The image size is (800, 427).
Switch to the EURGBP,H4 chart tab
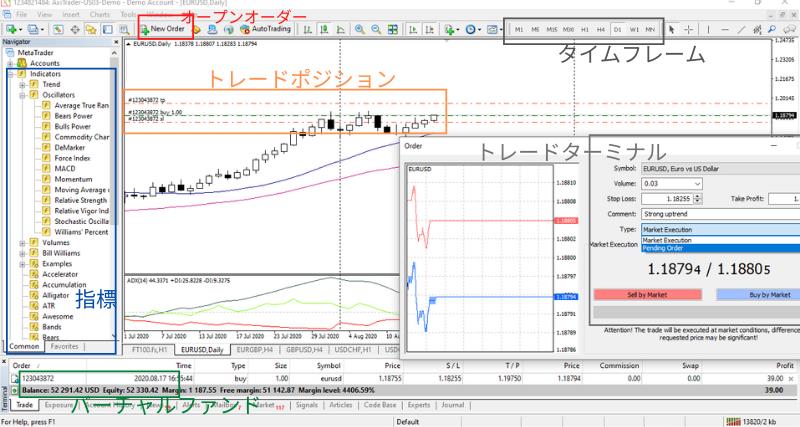(260, 351)
